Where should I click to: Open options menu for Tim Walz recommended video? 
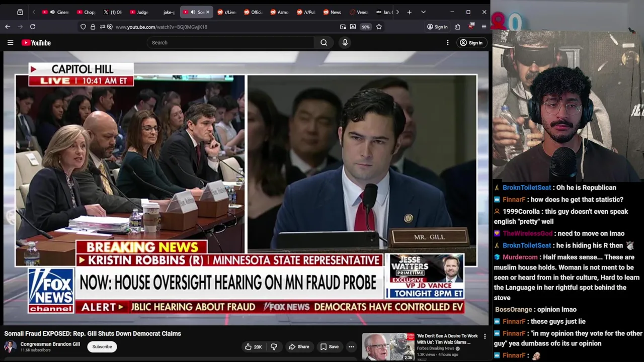[485, 336]
